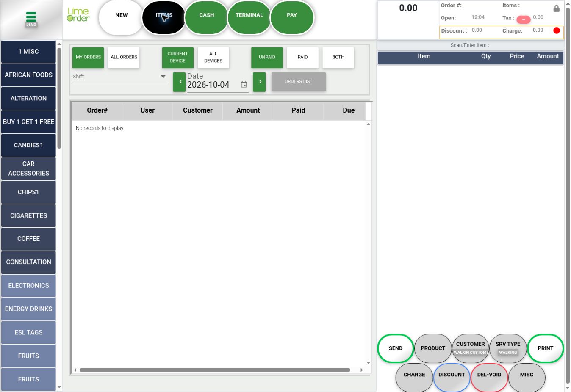The height and width of the screenshot is (392, 571).
Task: Click the Scan/Enter Item field
Action: pos(470,45)
